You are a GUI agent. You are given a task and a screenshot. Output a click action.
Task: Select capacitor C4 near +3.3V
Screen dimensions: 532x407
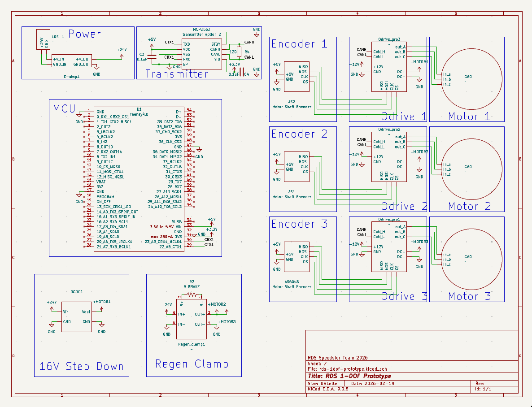pos(241,72)
